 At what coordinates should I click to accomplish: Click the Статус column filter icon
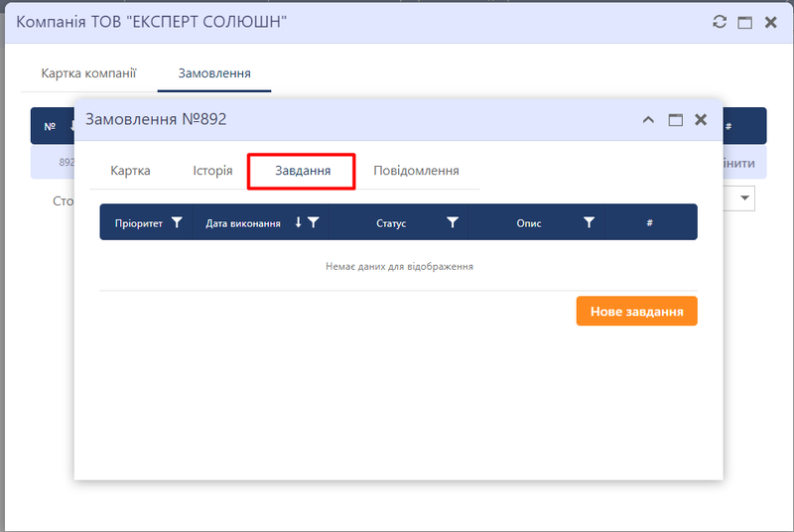[x=453, y=223]
